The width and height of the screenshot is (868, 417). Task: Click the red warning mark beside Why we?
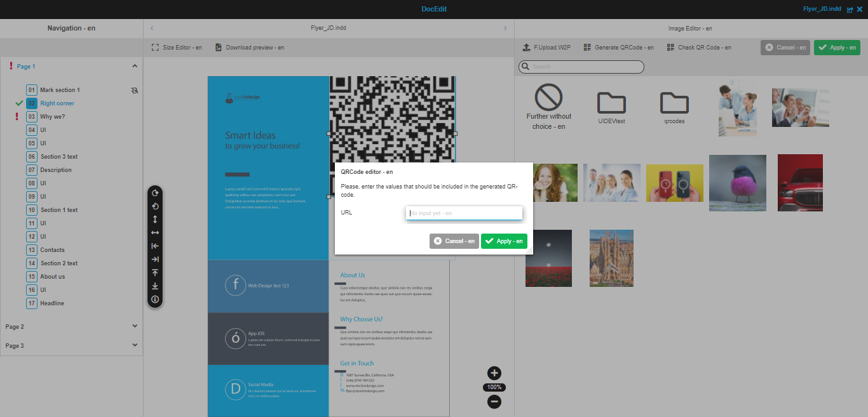tap(17, 116)
